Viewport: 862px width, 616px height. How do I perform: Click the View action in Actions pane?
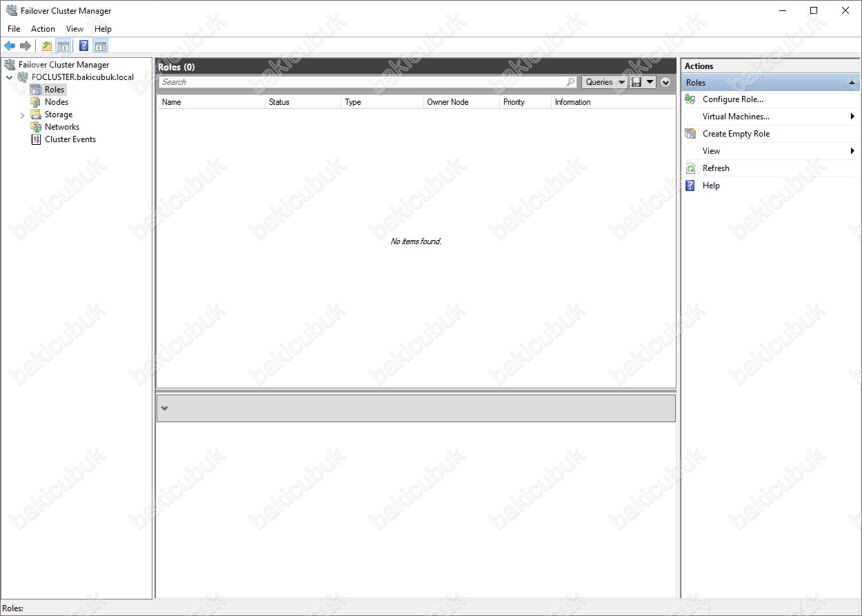click(711, 151)
